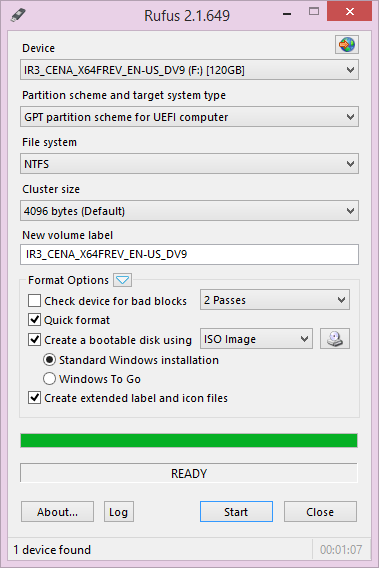
Task: Open the File system NTFS dropdown
Action: 189,164
